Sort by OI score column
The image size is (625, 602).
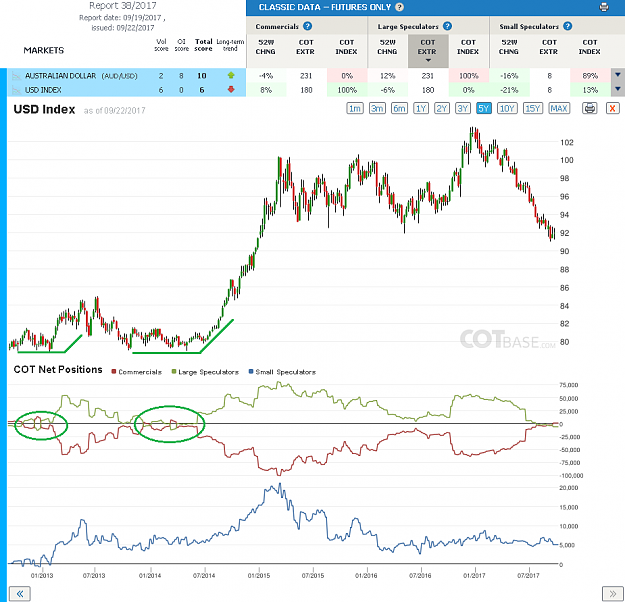181,45
